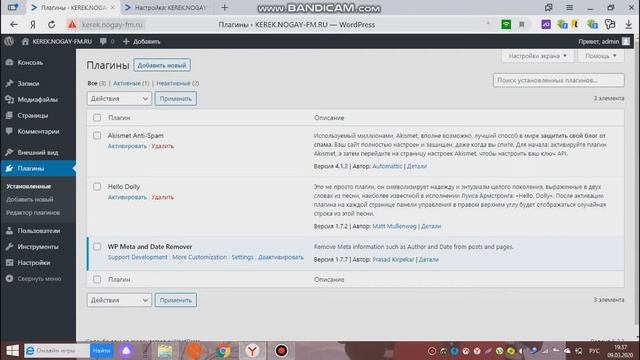Check the site security warning triangle icon
Viewport: 640px width, 360px height.
tap(72, 24)
